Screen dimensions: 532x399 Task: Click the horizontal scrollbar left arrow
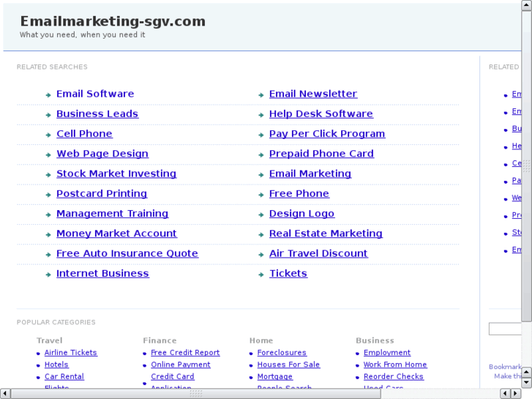coord(5,393)
